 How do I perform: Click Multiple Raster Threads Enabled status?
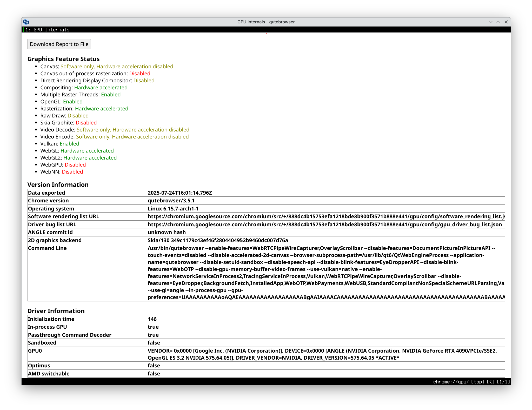click(x=111, y=95)
